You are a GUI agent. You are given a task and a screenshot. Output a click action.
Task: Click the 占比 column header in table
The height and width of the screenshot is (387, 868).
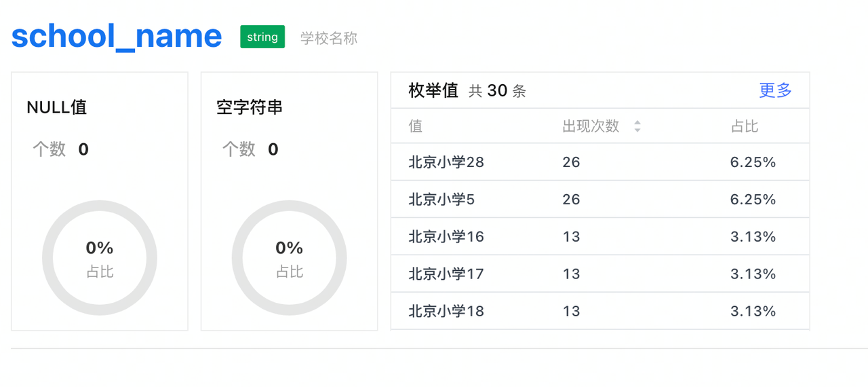745,126
